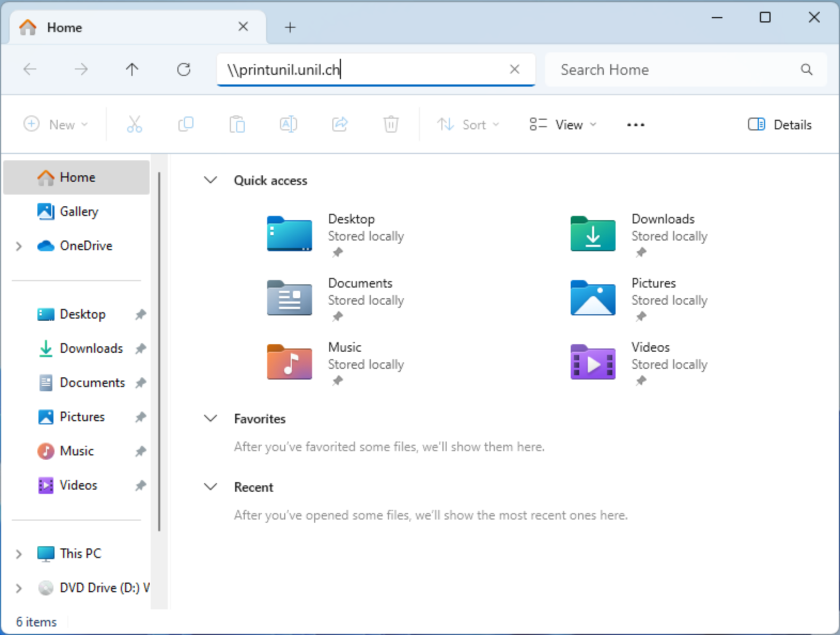
Task: Select Gallery in the sidebar
Action: pyautogui.click(x=79, y=212)
